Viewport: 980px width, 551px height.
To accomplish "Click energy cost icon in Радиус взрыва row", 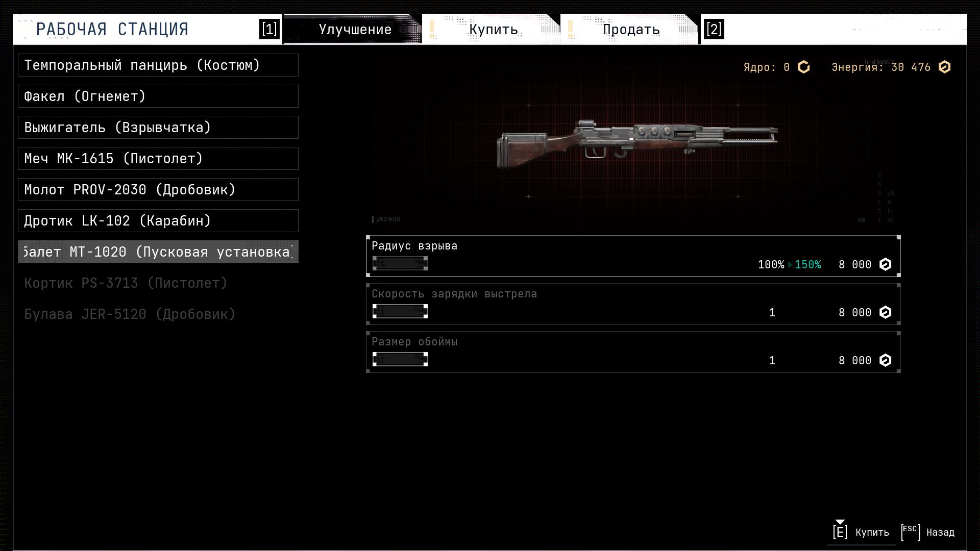I will pos(885,264).
